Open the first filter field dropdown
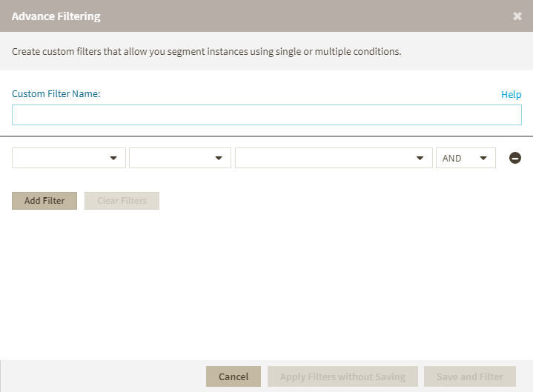The width and height of the screenshot is (533, 392). [68, 158]
